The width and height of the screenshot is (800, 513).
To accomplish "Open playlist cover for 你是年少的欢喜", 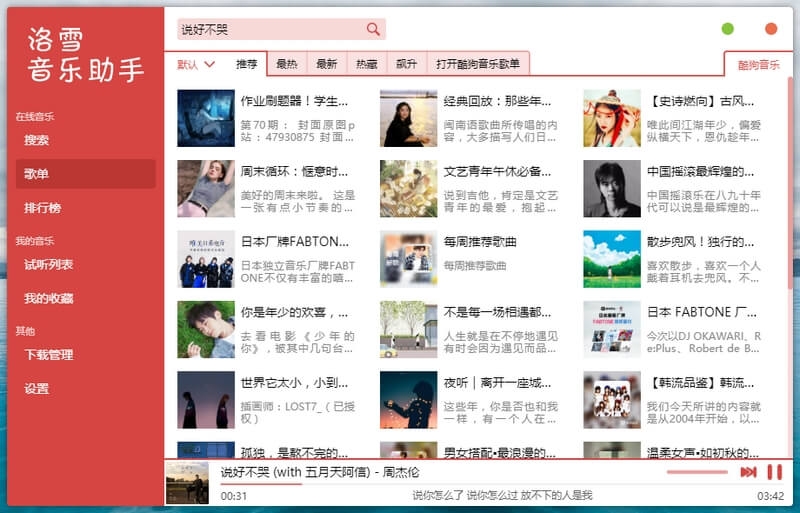I will [x=206, y=329].
